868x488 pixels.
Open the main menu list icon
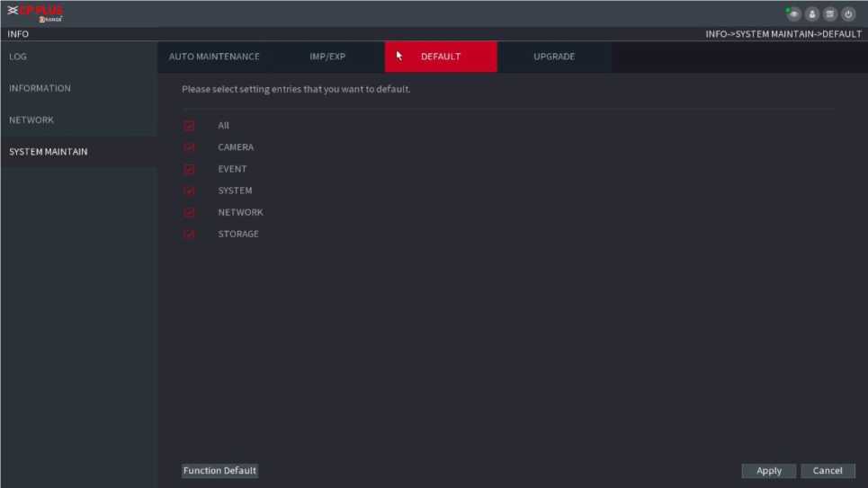click(x=830, y=13)
